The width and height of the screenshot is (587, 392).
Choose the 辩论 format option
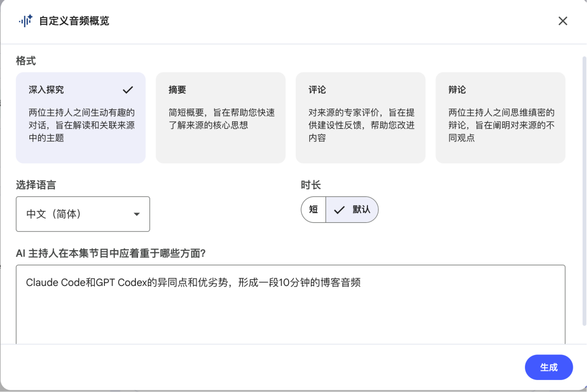click(500, 117)
